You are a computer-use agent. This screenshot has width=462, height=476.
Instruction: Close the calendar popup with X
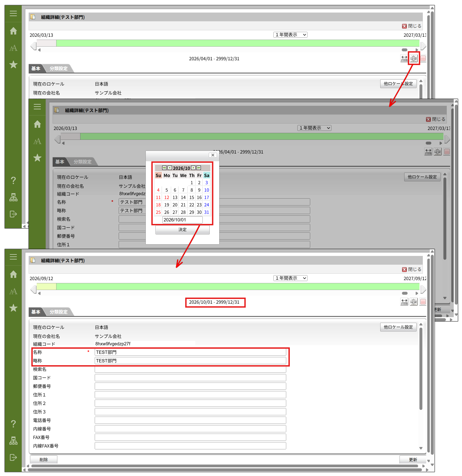click(x=213, y=155)
